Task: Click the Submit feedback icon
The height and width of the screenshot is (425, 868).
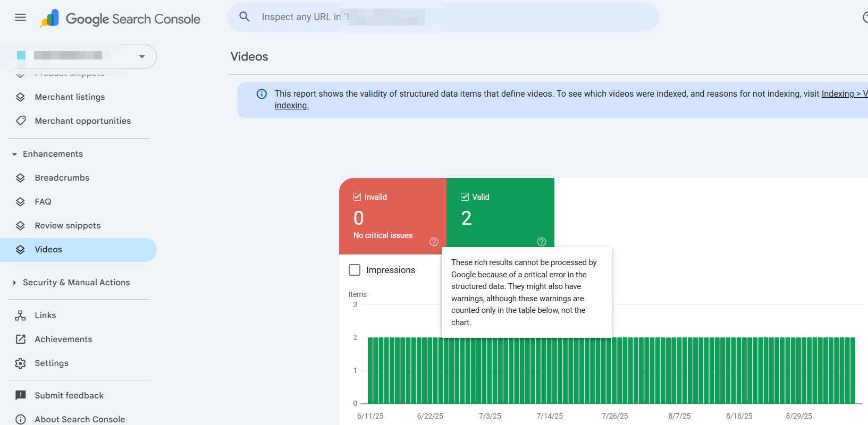Action: point(21,396)
